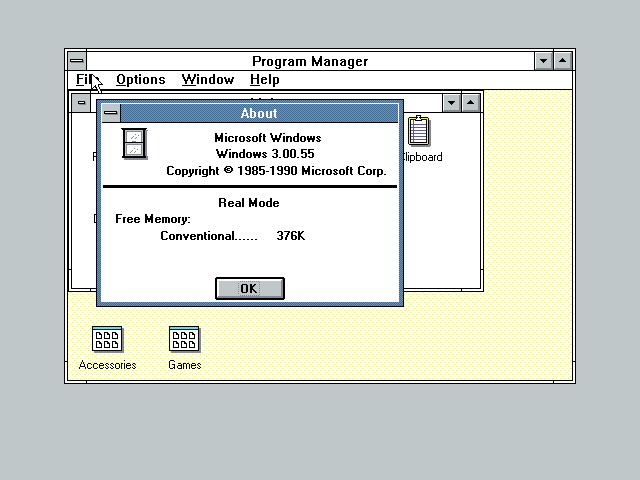This screenshot has width=640, height=480.
Task: Click the 'Free Memory:' label
Action: click(x=153, y=219)
